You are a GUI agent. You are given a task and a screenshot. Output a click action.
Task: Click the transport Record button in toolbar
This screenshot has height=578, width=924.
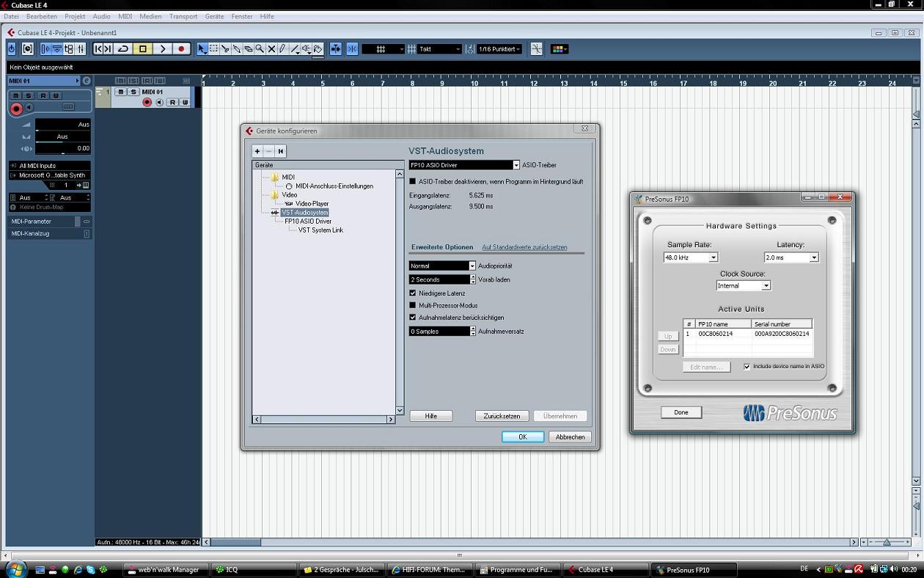pyautogui.click(x=181, y=49)
